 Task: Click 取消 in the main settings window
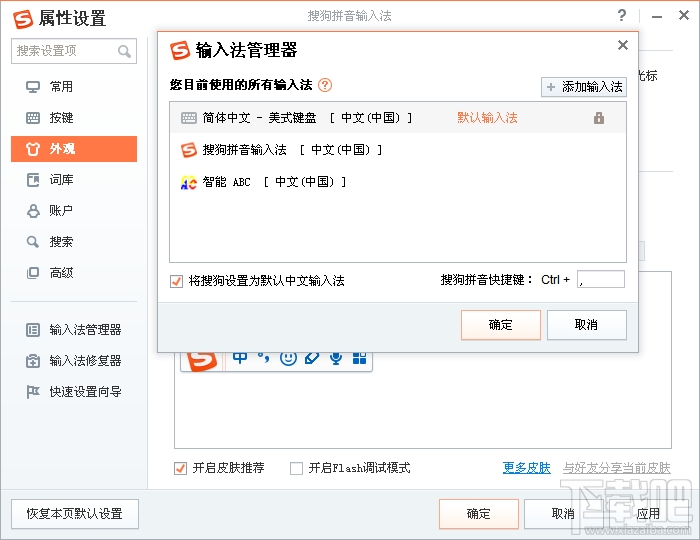563,514
